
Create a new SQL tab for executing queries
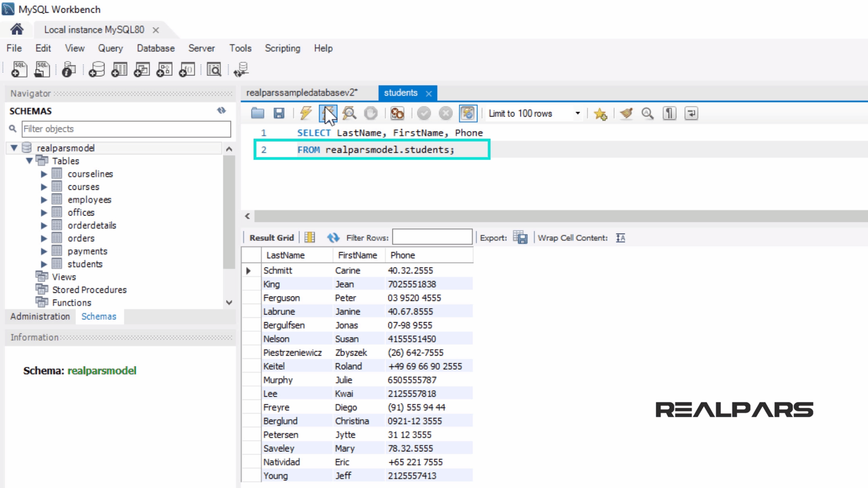pos(18,69)
